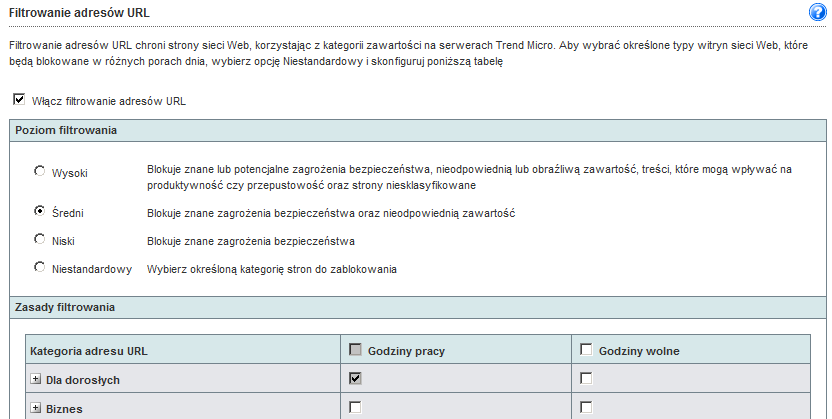Screen dimensions: 832x419
Task: Open the blue help question mark icon
Action: click(818, 12)
